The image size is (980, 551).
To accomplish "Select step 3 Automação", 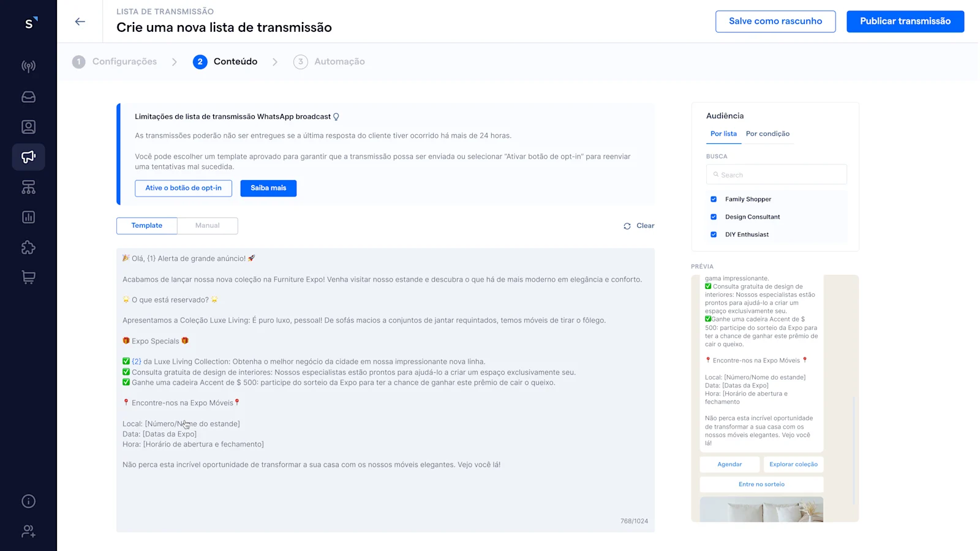I will [339, 61].
